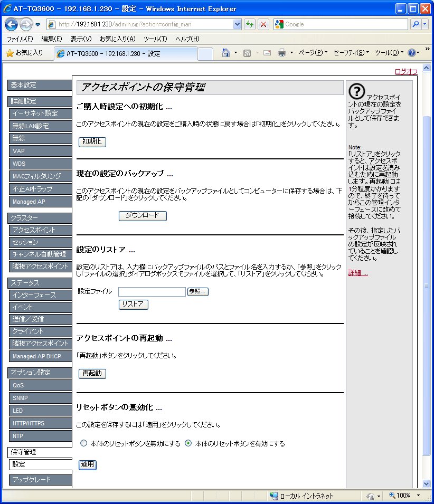Open the アップグレード sidebar item
This screenshot has width=434, height=504.
coord(40,480)
